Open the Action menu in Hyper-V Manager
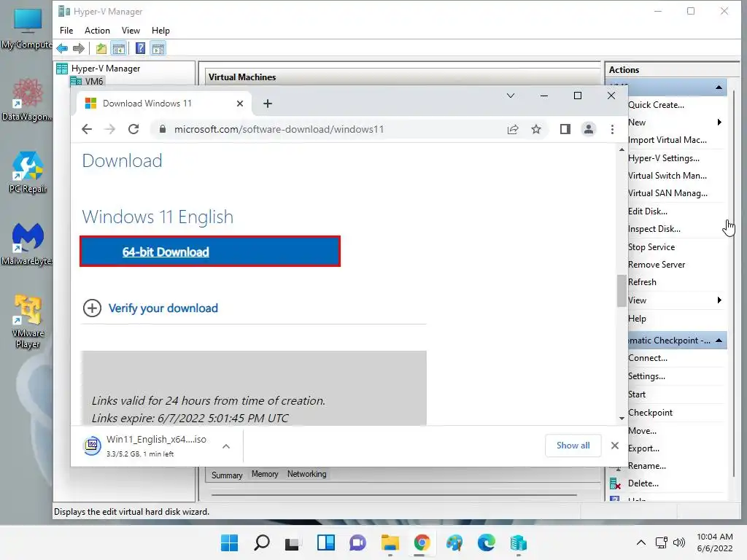The width and height of the screenshot is (747, 560). pos(97,31)
